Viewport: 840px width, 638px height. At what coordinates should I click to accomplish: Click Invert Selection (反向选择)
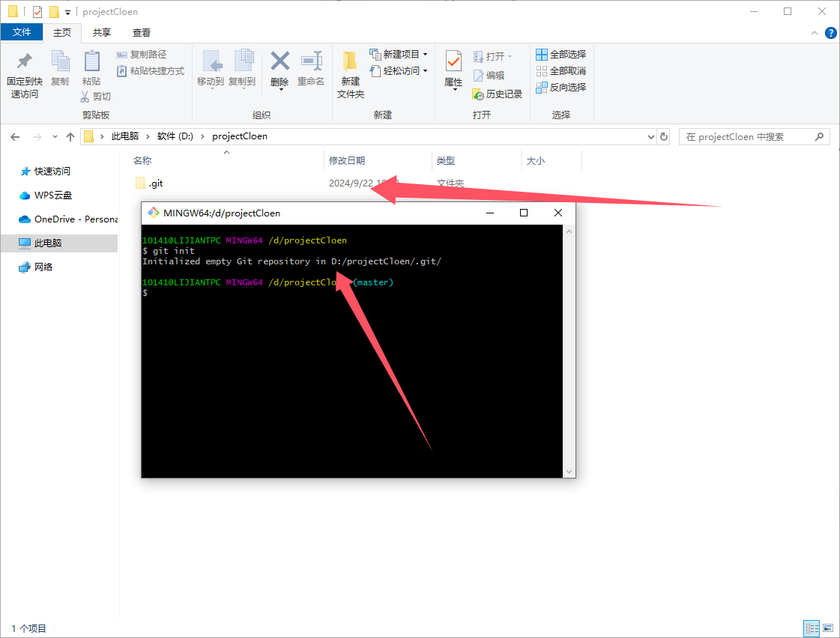[561, 87]
